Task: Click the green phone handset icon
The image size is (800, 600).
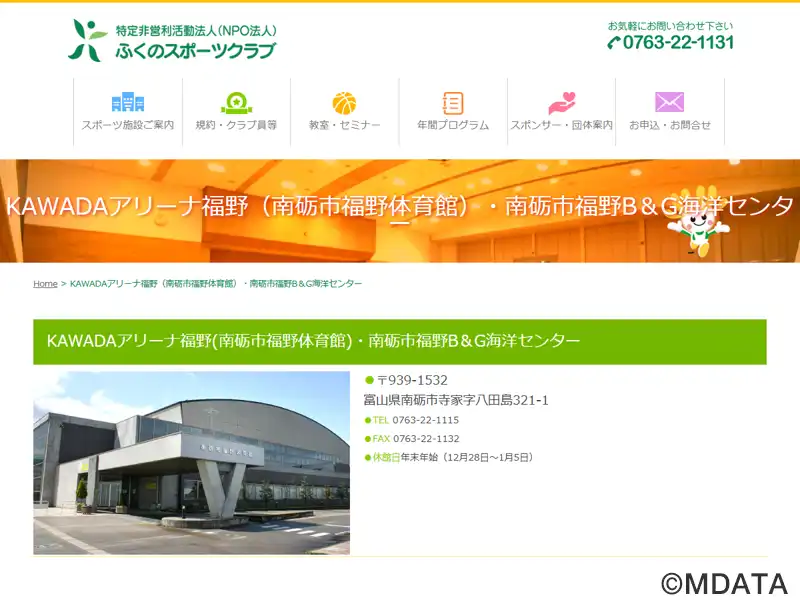Action: tap(614, 43)
